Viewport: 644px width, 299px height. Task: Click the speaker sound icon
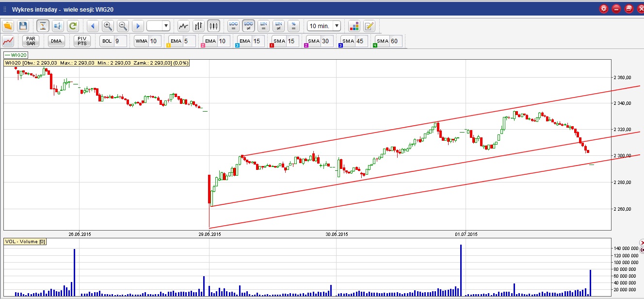tap(58, 26)
